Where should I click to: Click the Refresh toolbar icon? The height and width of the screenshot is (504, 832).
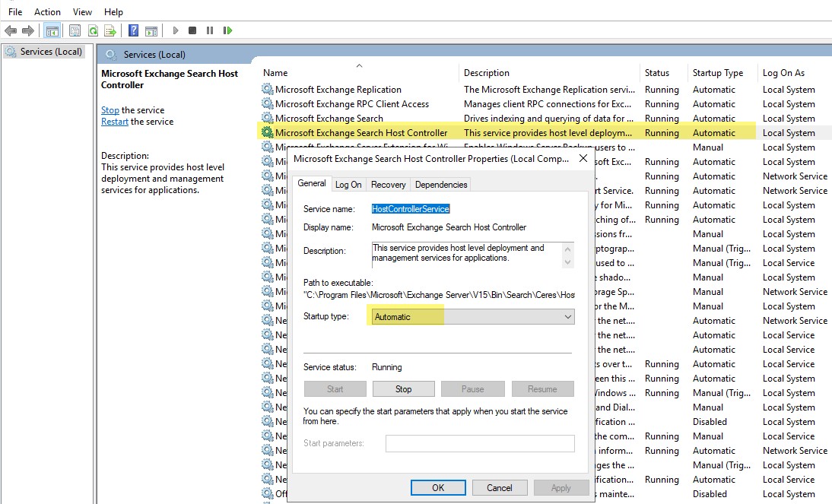point(93,30)
